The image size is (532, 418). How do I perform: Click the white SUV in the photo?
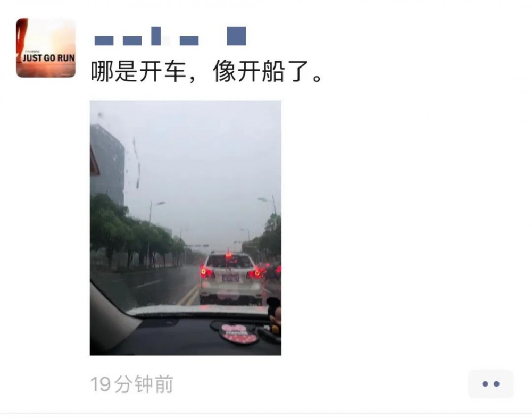point(231,278)
